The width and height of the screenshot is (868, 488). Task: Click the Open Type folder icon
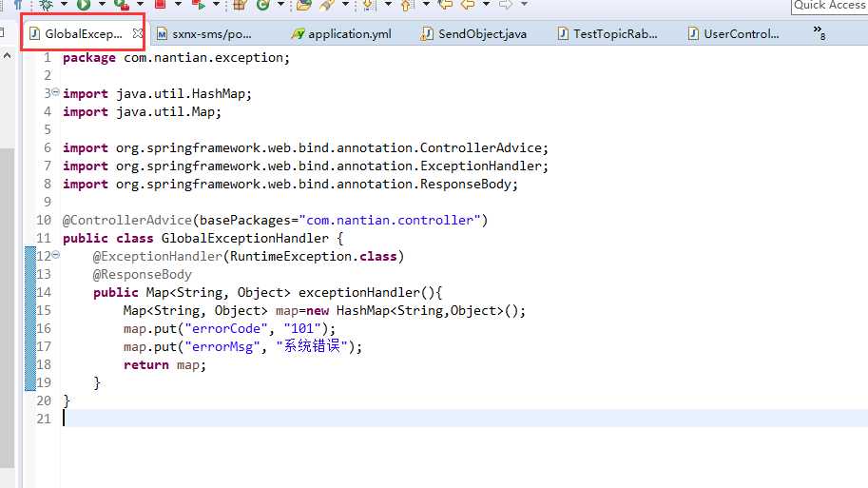point(304,5)
